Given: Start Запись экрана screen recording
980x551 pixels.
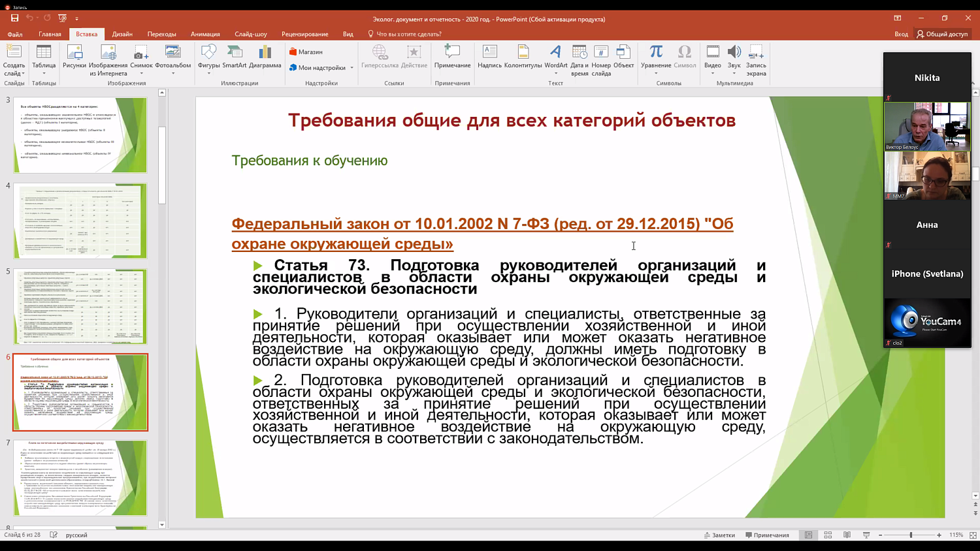Looking at the screenshot, I should (x=756, y=60).
